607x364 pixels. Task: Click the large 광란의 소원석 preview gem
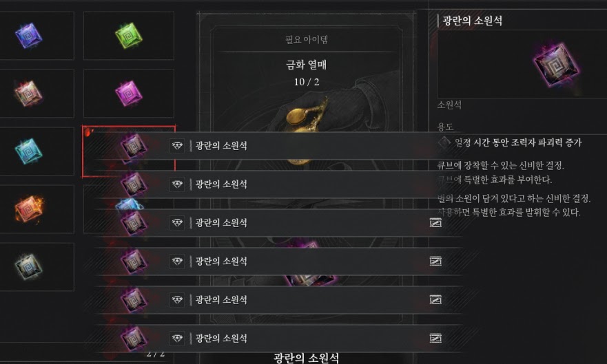tap(556, 65)
